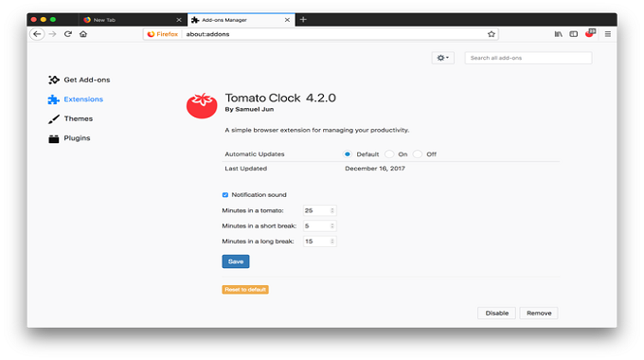
Task: Click the Get Add-ons sidebar icon
Action: (53, 80)
